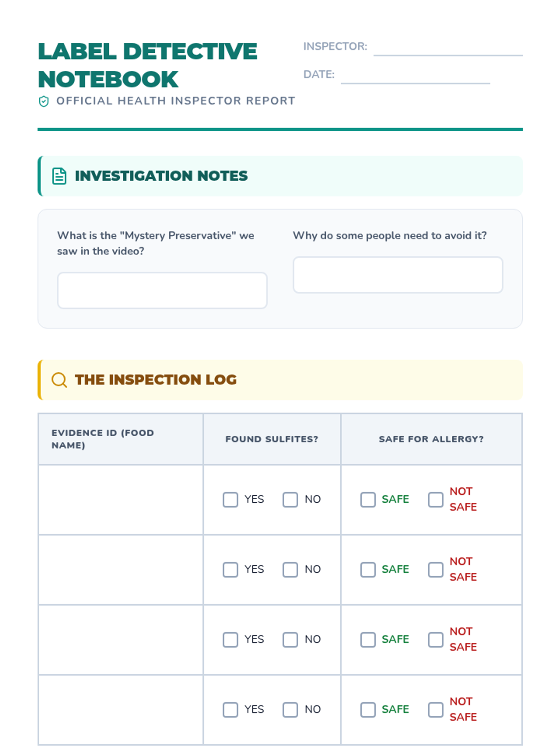Mark third row as SAFE for allergy
The width and height of the screenshot is (560, 747).
tap(368, 640)
